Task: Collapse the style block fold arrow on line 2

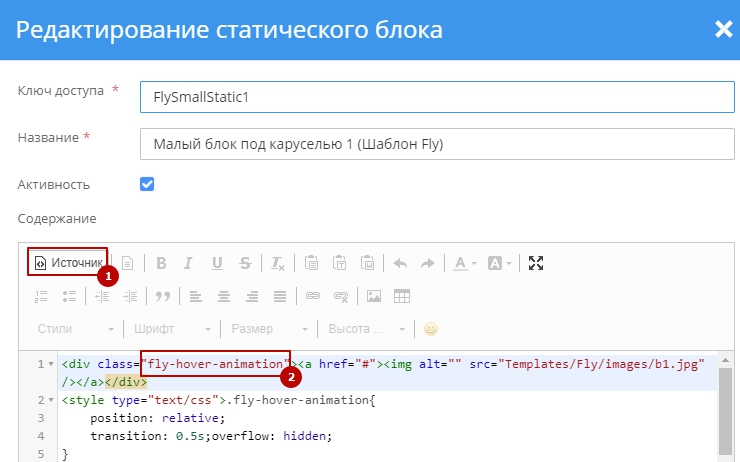Action: click(50, 400)
